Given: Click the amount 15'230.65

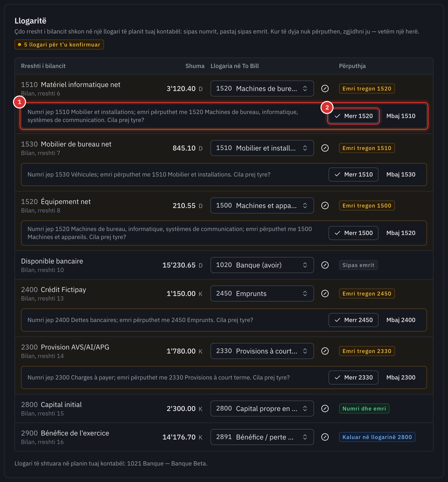Looking at the screenshot, I should coord(179,265).
